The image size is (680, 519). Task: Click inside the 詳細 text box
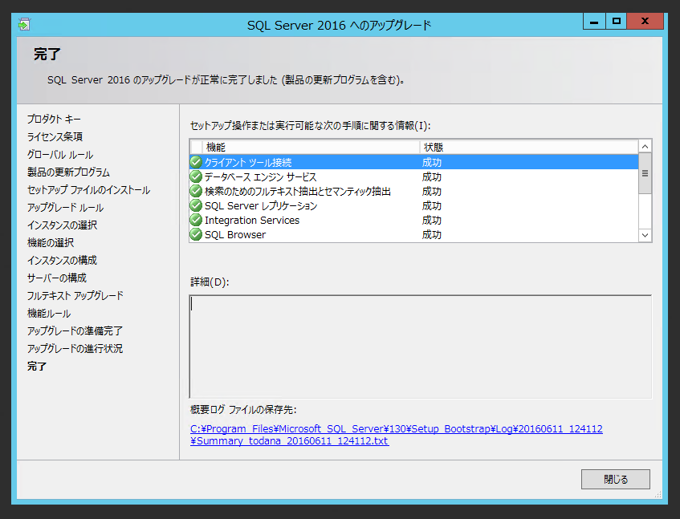tap(420, 346)
